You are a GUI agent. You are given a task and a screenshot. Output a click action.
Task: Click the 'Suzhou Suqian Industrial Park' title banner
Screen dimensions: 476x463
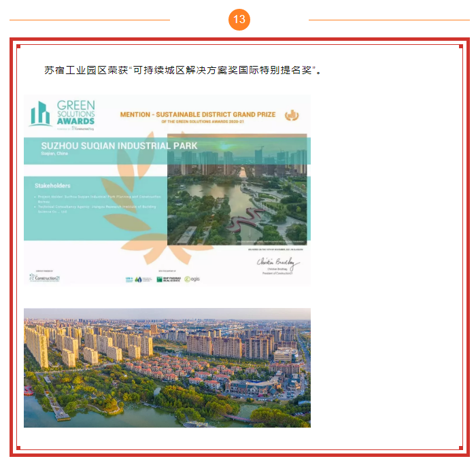tap(119, 145)
